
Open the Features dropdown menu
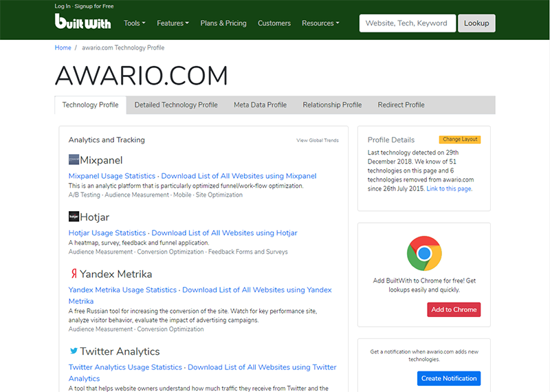[173, 23]
